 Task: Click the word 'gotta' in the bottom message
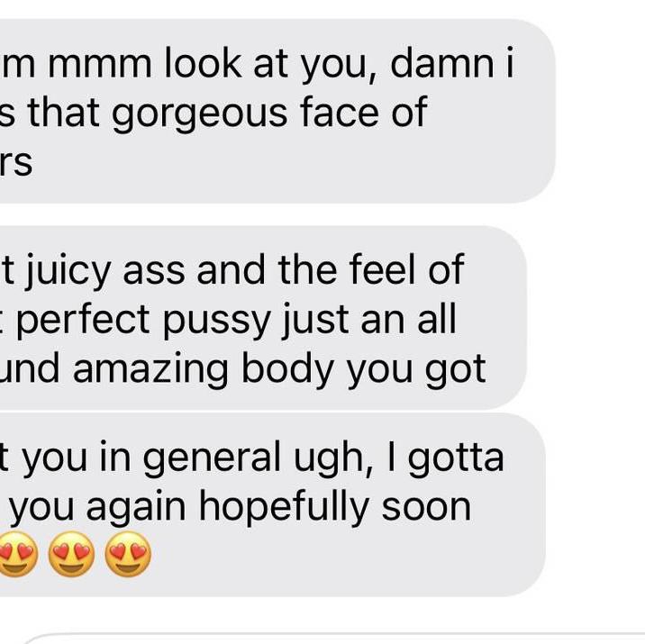tap(456, 458)
